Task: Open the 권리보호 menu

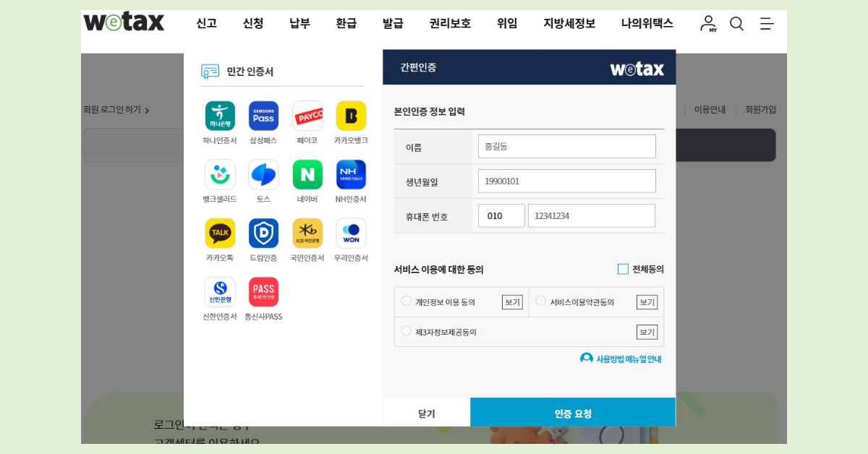Action: (450, 23)
